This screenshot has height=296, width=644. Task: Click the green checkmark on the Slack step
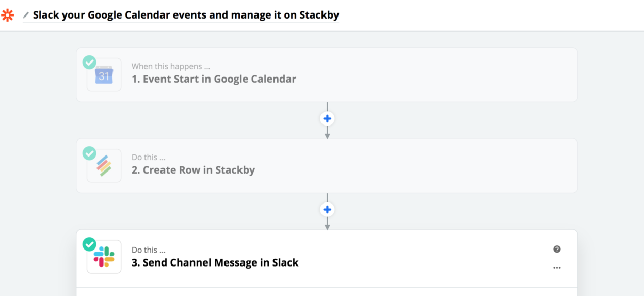pyautogui.click(x=89, y=244)
